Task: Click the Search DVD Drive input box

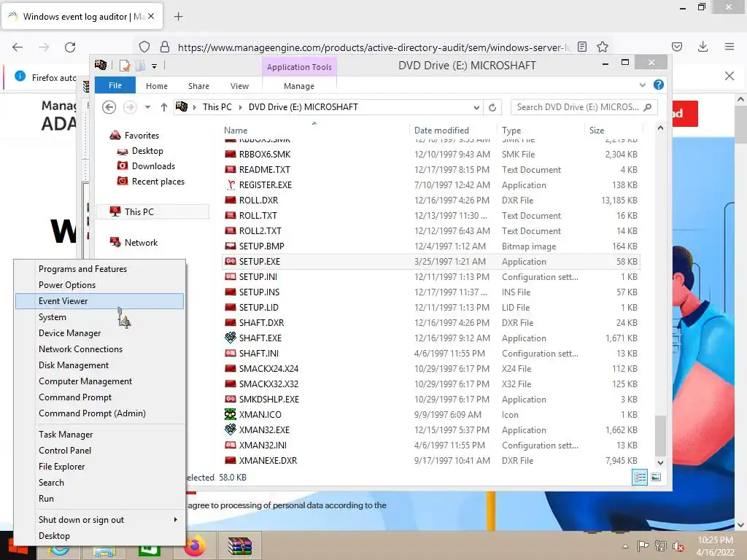Action: 584,107
